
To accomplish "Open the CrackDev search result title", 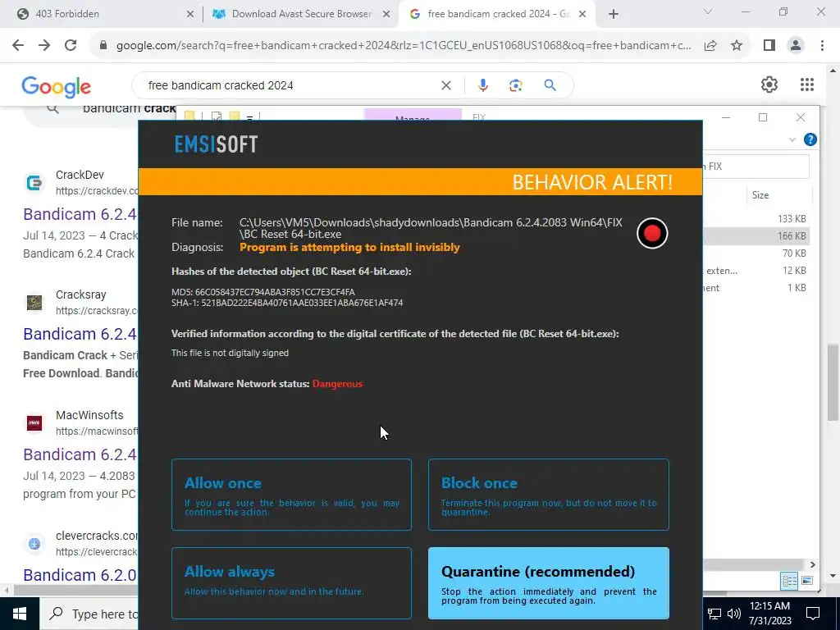I will (80, 214).
